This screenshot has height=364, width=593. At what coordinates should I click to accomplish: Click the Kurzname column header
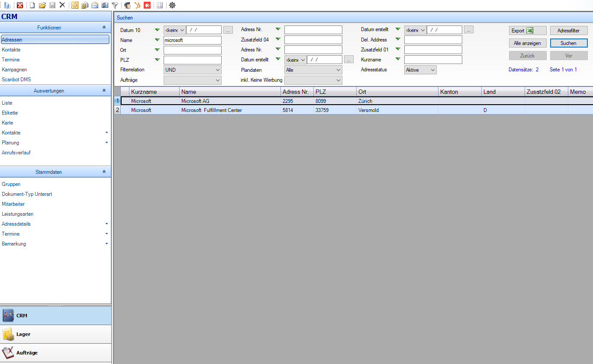coord(154,92)
